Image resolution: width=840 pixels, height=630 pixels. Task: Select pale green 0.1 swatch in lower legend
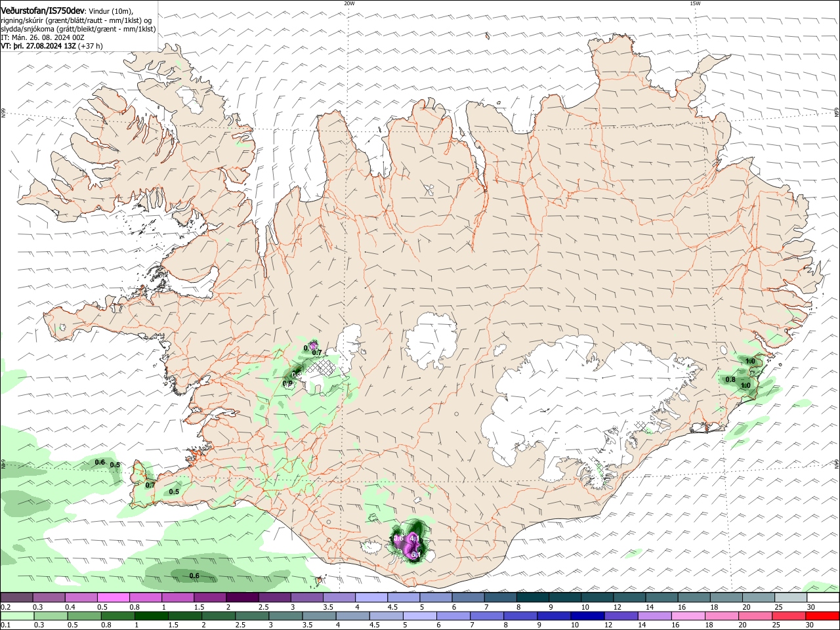17,616
